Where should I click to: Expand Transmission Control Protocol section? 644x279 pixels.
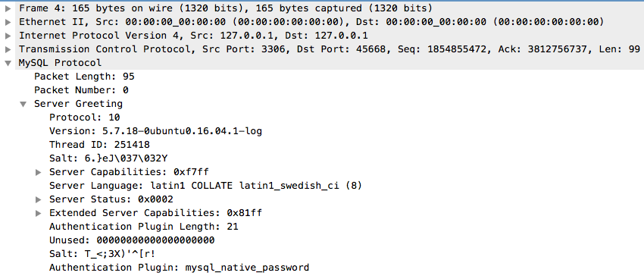click(8, 49)
